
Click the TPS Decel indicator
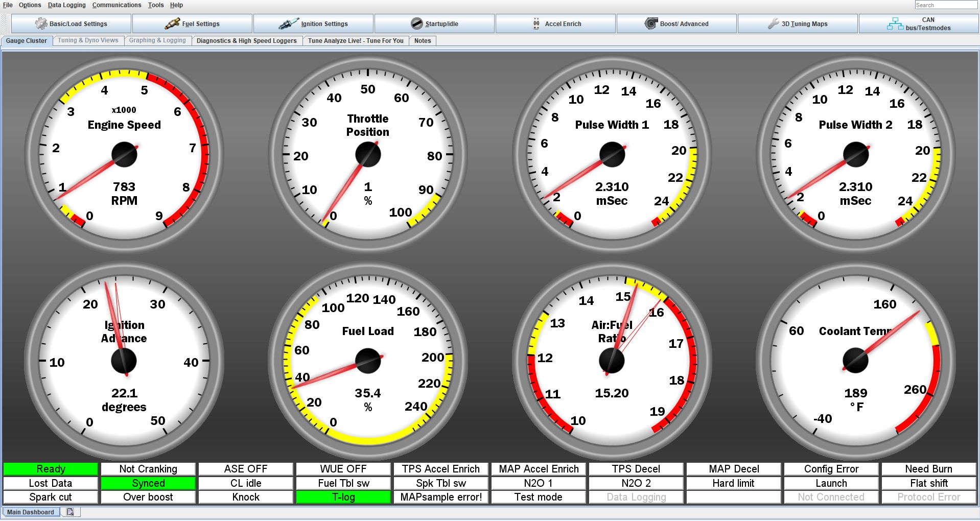[636, 469]
